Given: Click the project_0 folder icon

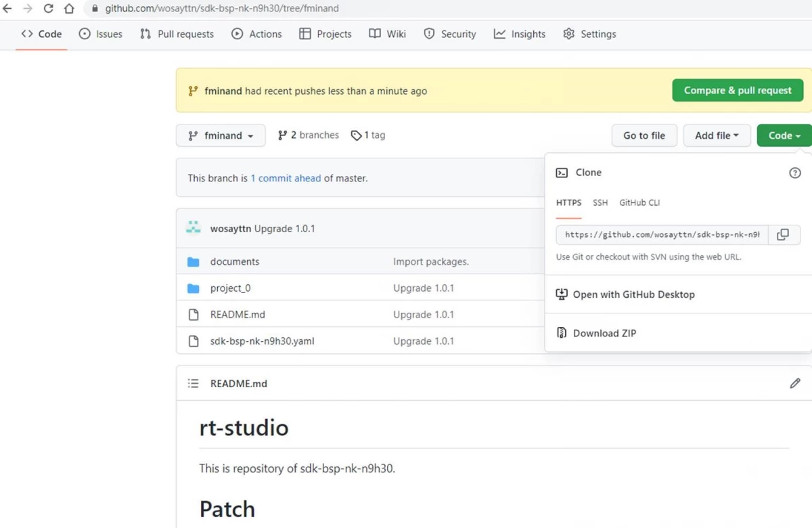Looking at the screenshot, I should (194, 288).
